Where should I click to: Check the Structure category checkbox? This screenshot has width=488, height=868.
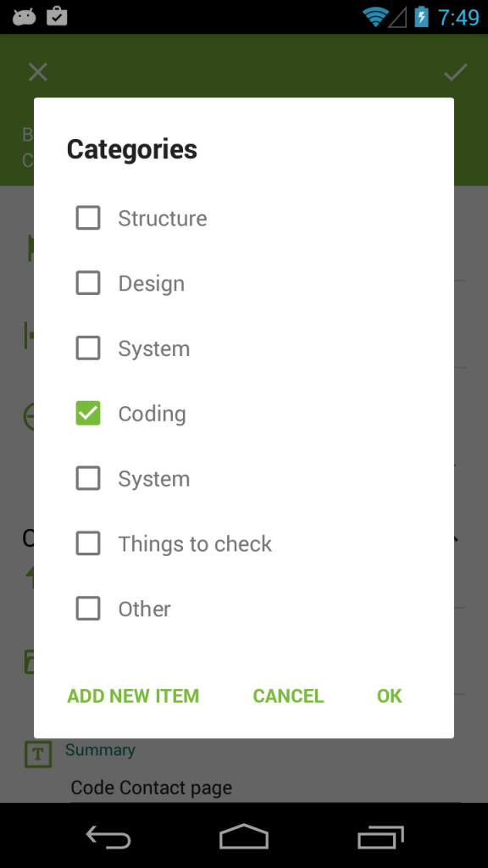[88, 218]
